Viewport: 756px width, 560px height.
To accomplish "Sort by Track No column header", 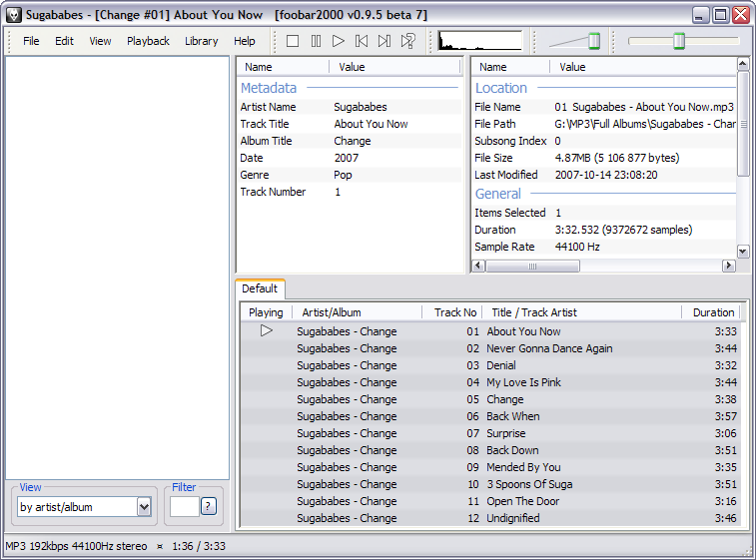I will pos(453,312).
